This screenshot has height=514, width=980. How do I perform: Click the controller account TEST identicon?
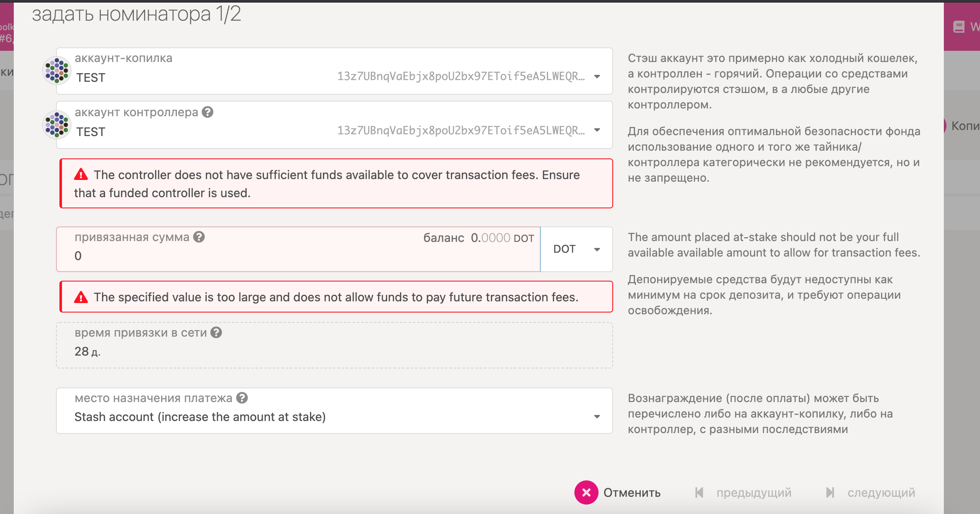point(57,125)
